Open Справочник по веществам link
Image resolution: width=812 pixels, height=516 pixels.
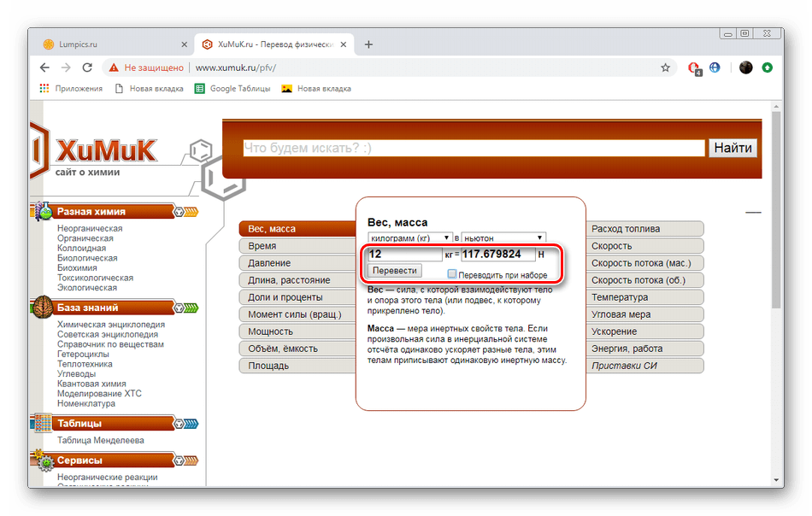coord(110,344)
